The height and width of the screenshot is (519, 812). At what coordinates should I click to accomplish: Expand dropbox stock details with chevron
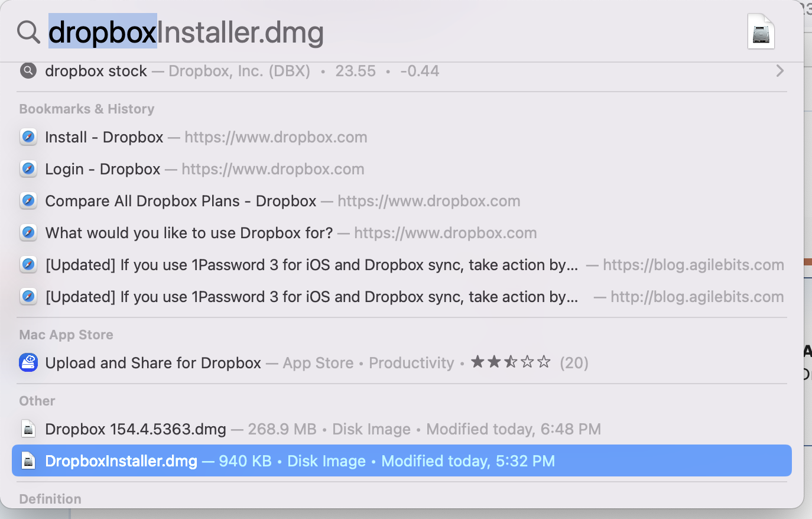point(779,71)
